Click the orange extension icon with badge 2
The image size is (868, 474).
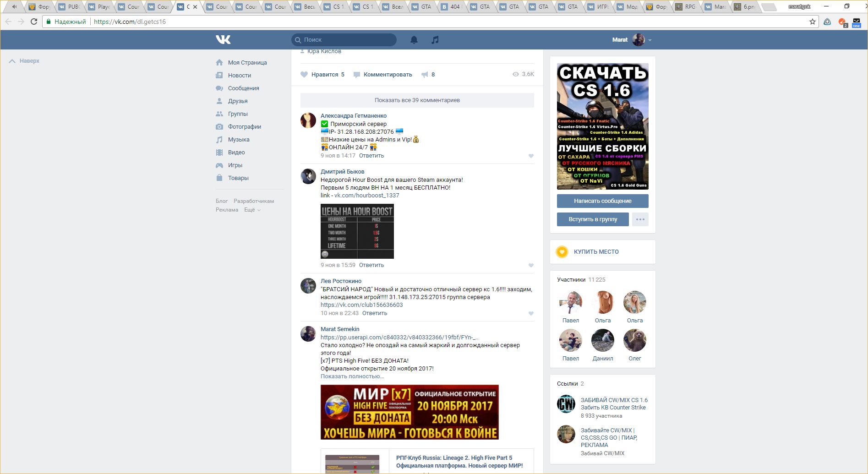[x=842, y=22]
